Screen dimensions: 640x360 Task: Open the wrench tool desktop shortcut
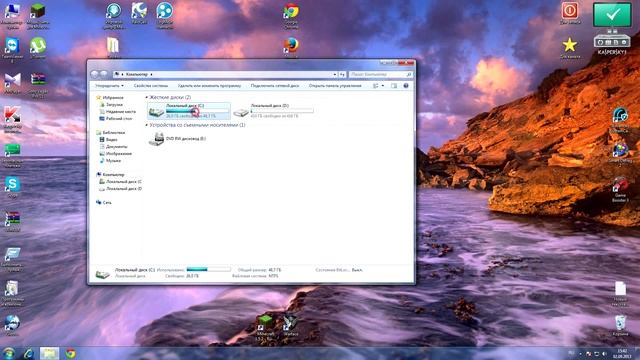tap(139, 11)
